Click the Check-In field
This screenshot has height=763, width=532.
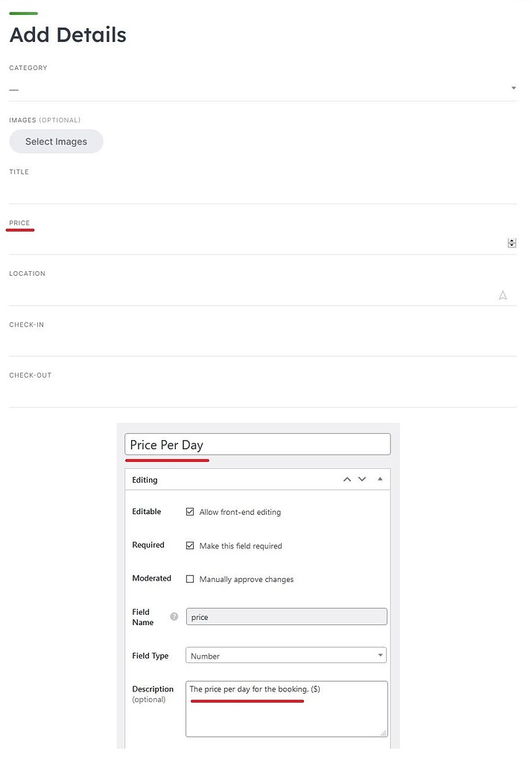261,345
